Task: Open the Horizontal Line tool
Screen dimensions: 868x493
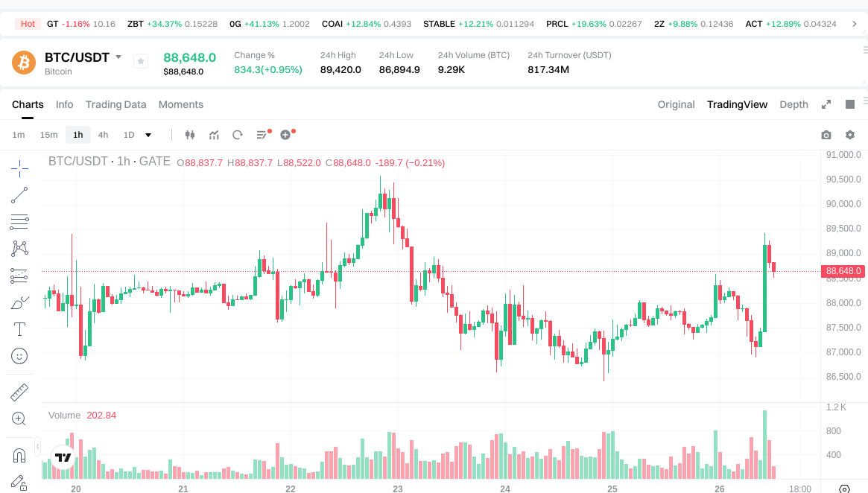Action: [x=19, y=222]
